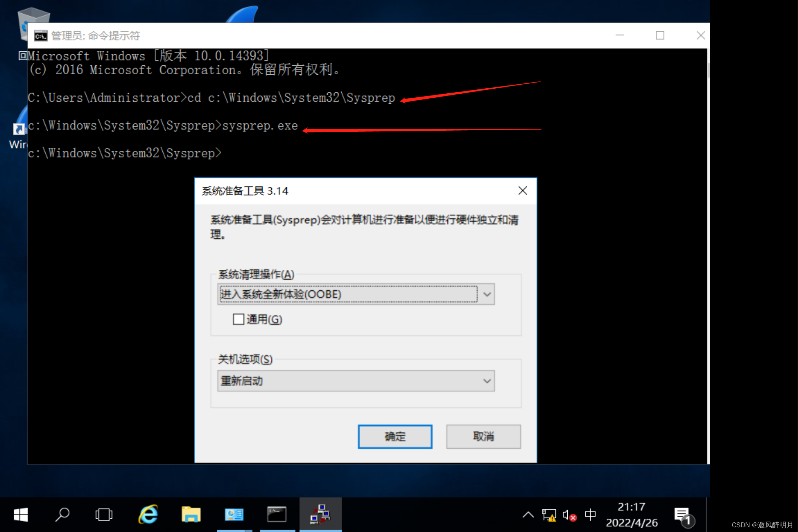Enable the 通用(G) checkbox in Sysprep
The width and height of the screenshot is (798, 532).
238,319
